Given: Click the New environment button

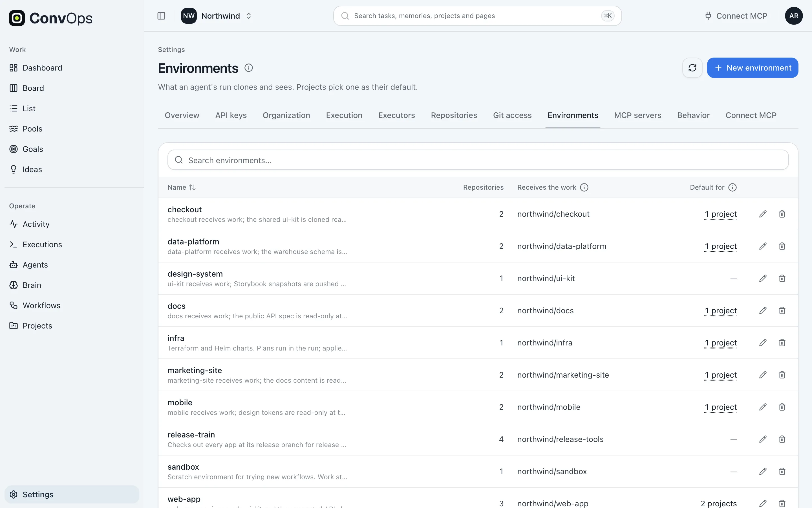Looking at the screenshot, I should click(x=752, y=68).
